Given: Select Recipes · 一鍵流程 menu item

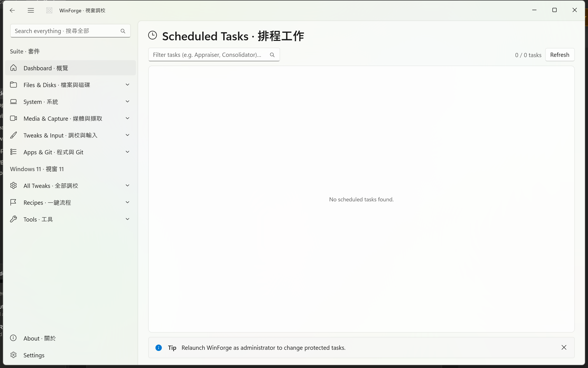Looking at the screenshot, I should coord(70,202).
